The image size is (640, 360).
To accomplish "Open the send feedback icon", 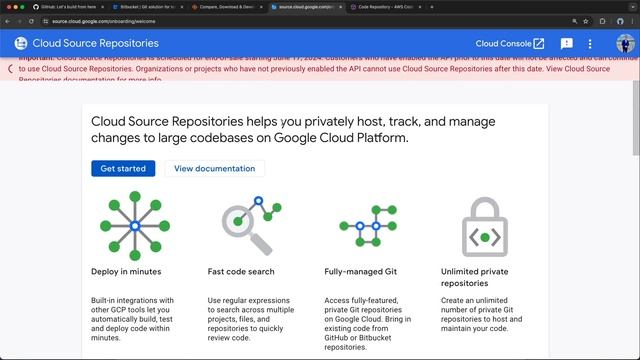I will coord(567,44).
